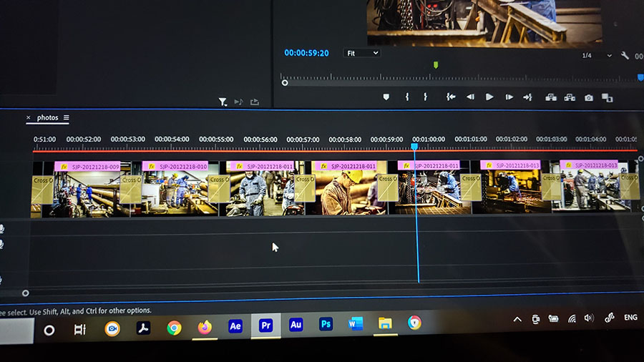Screen dimensions: 644x362
Task: Click the timeline playhead on the ruler
Action: tap(414, 146)
